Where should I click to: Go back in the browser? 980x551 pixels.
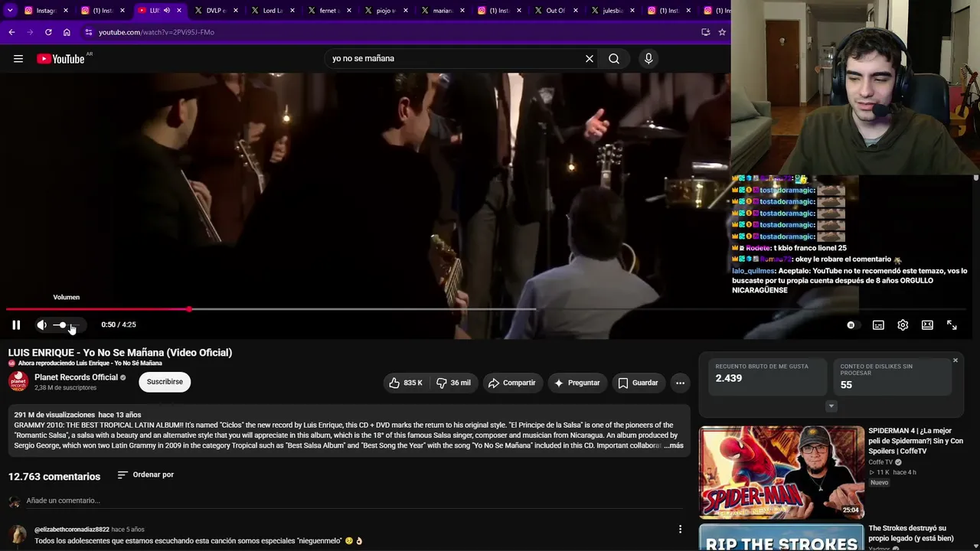coord(11,32)
